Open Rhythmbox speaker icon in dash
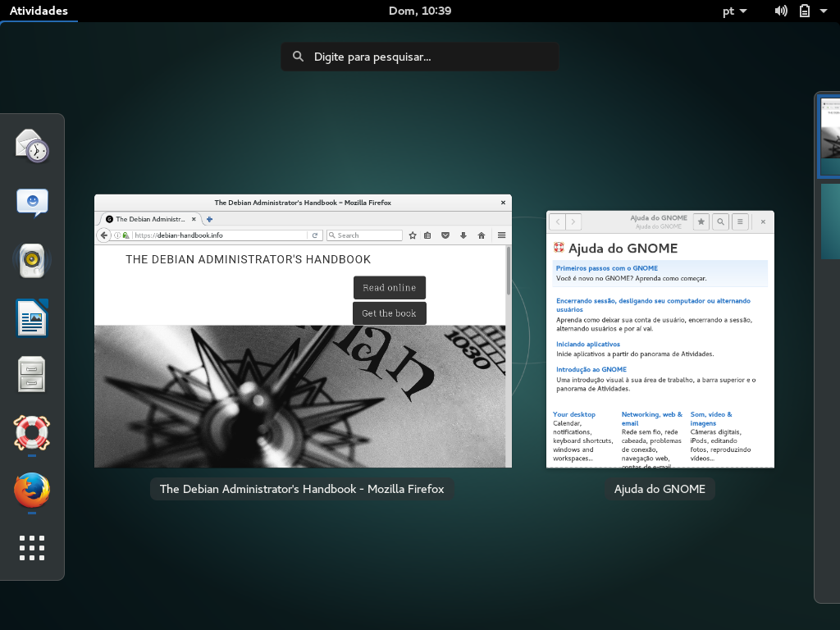Viewport: 840px width, 630px height. click(32, 261)
